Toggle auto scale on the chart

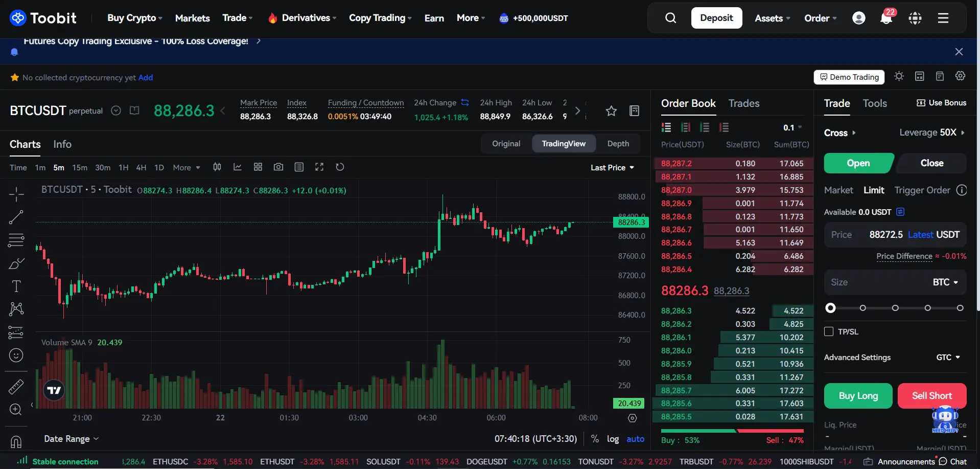(635, 439)
